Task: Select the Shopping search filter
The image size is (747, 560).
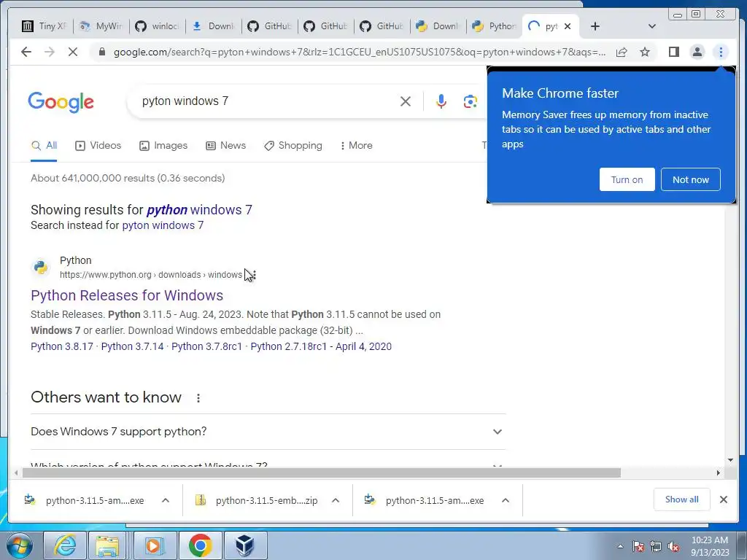Action: pos(293,146)
